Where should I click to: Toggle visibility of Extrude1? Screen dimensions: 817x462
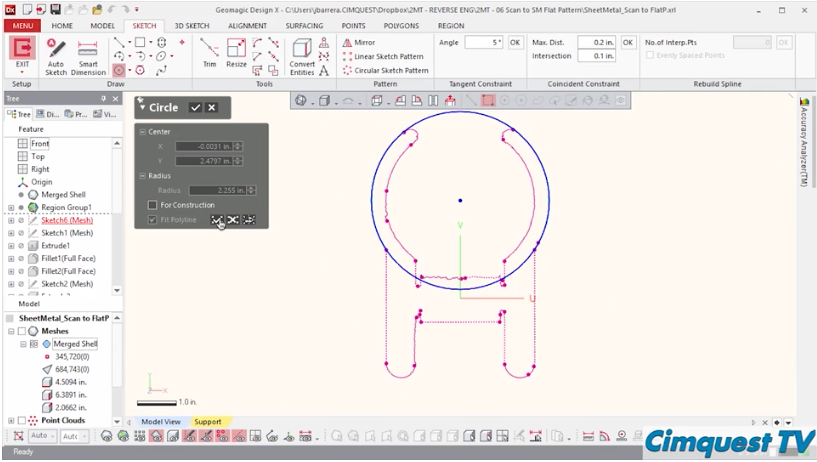(21, 245)
